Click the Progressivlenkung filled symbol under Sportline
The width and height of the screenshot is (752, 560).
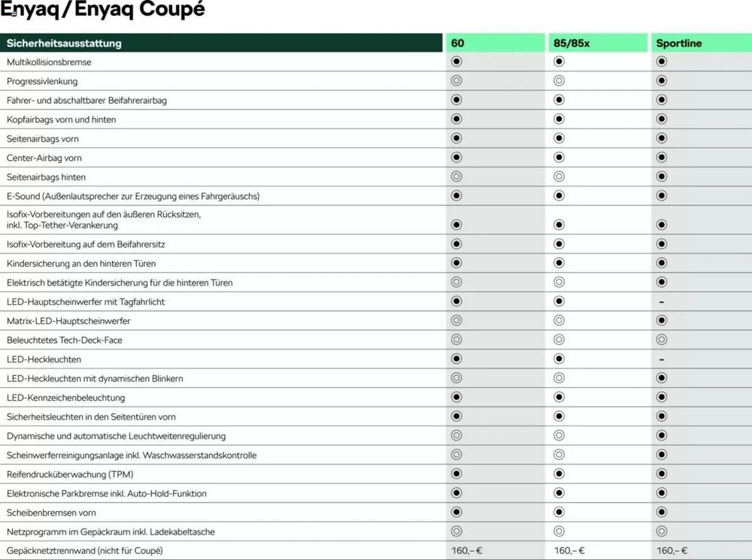coord(662,80)
